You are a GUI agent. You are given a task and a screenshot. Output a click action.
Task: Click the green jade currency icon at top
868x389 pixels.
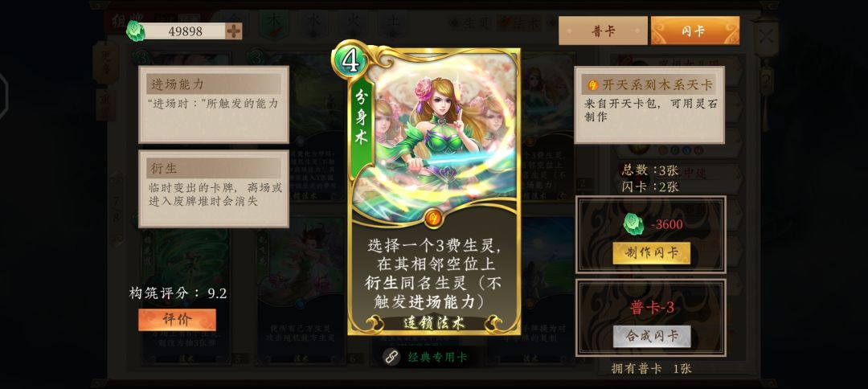(136, 31)
